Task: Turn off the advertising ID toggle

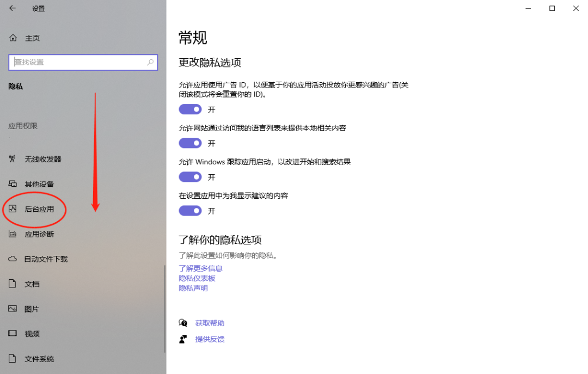Action: click(x=190, y=109)
